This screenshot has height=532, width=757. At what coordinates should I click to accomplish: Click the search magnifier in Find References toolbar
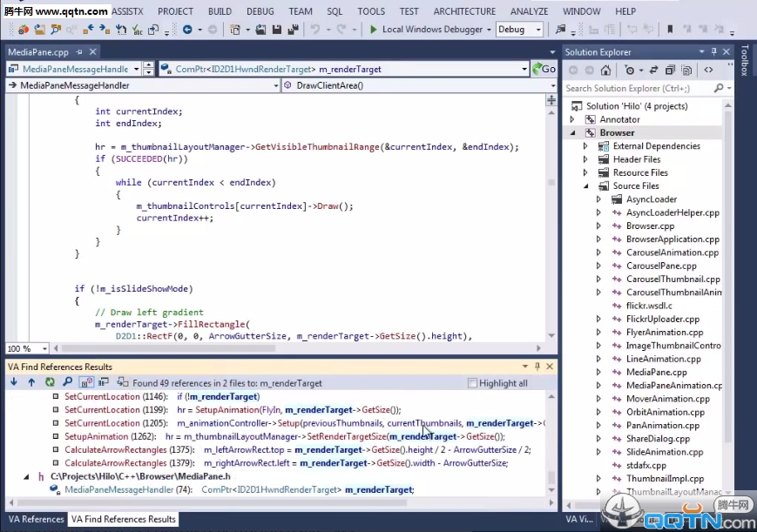click(x=67, y=382)
